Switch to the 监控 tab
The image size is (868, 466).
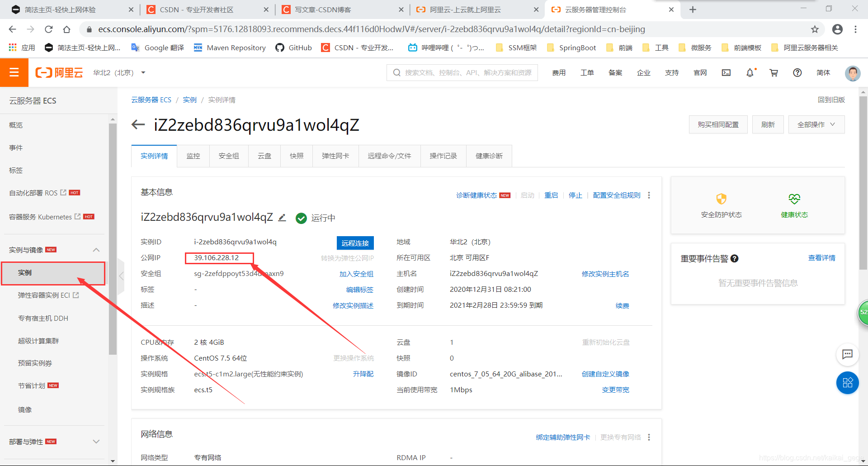pyautogui.click(x=193, y=156)
